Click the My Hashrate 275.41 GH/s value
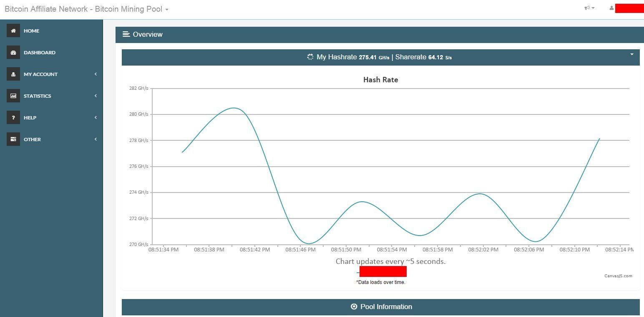The width and height of the screenshot is (644, 317). click(353, 57)
